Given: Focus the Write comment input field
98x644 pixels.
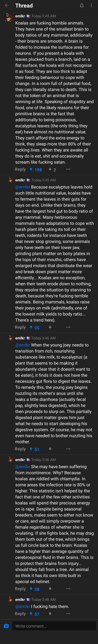Looking at the screenshot, I should click(x=54, y=626).
